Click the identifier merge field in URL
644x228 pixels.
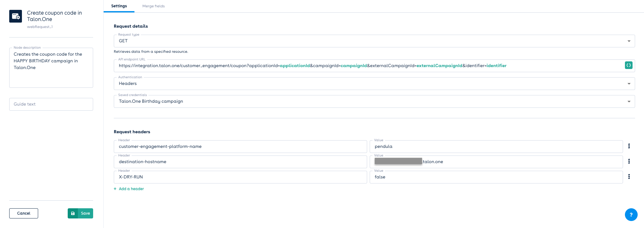point(497,66)
